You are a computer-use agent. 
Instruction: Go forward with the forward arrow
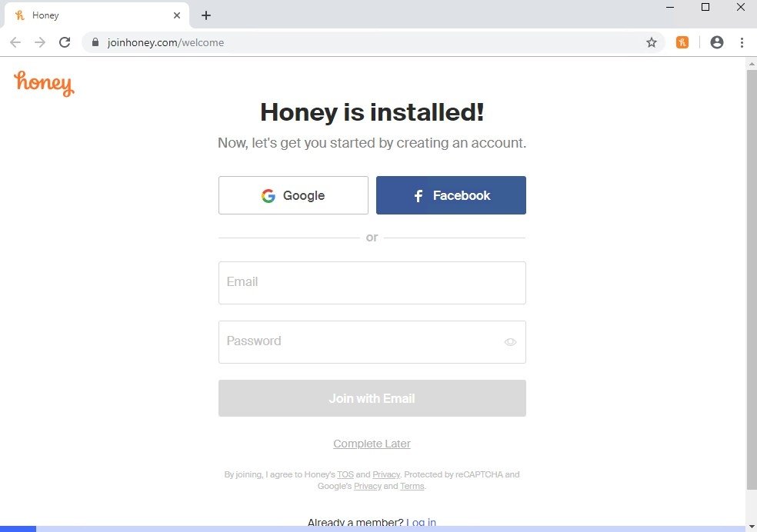(x=40, y=42)
